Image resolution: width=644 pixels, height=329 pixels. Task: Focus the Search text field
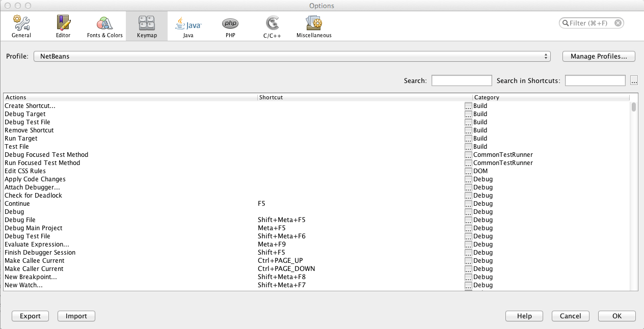pos(462,80)
